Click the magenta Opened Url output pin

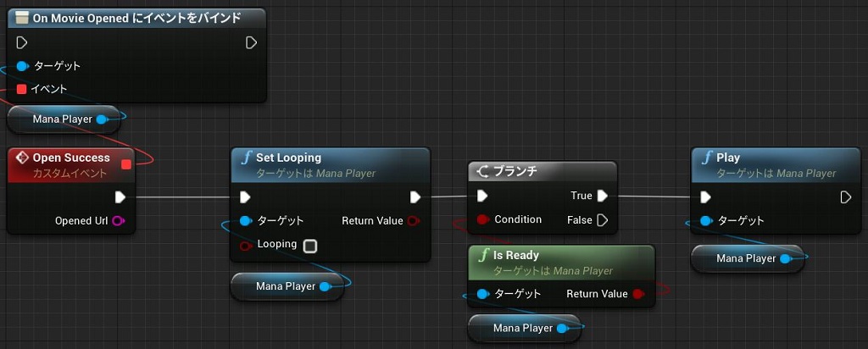(x=119, y=221)
